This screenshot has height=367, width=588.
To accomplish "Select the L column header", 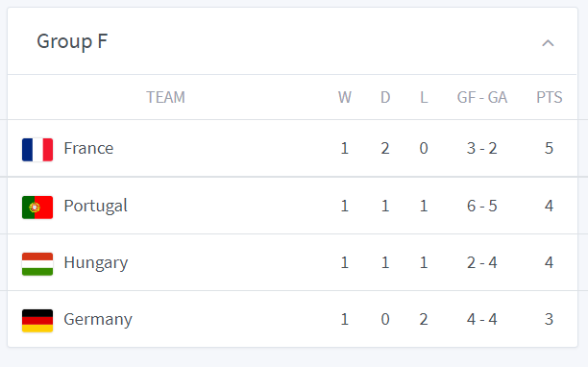I will (424, 97).
